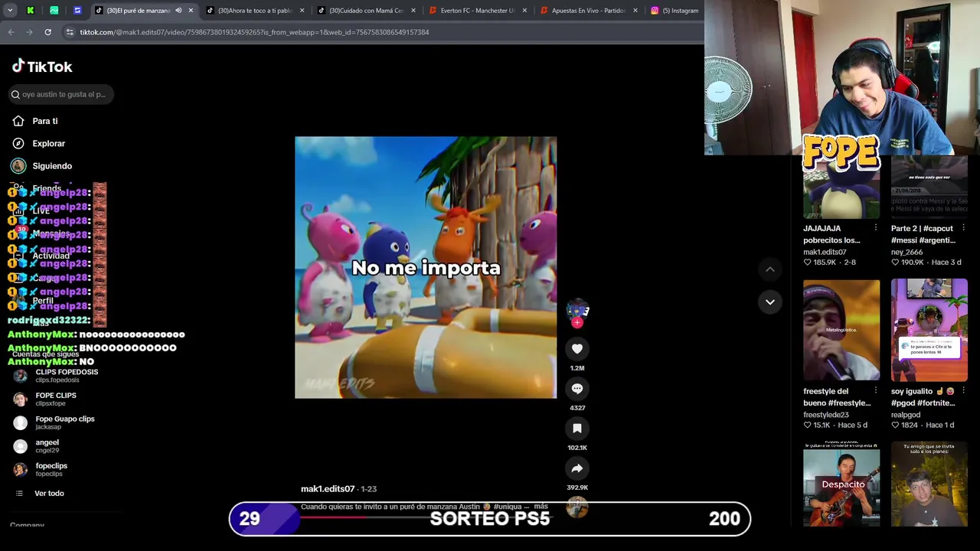Click the browser forward arrow
Screen dimensions: 980x551
tap(29, 32)
